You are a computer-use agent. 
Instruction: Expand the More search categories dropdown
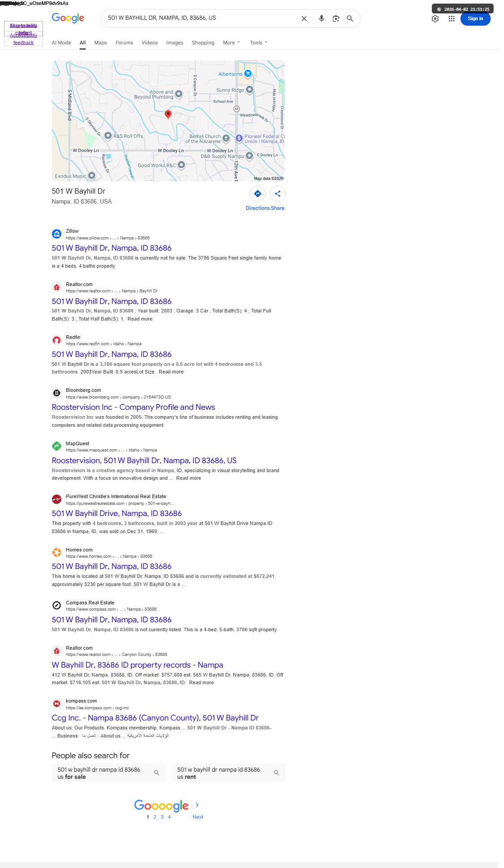click(231, 43)
